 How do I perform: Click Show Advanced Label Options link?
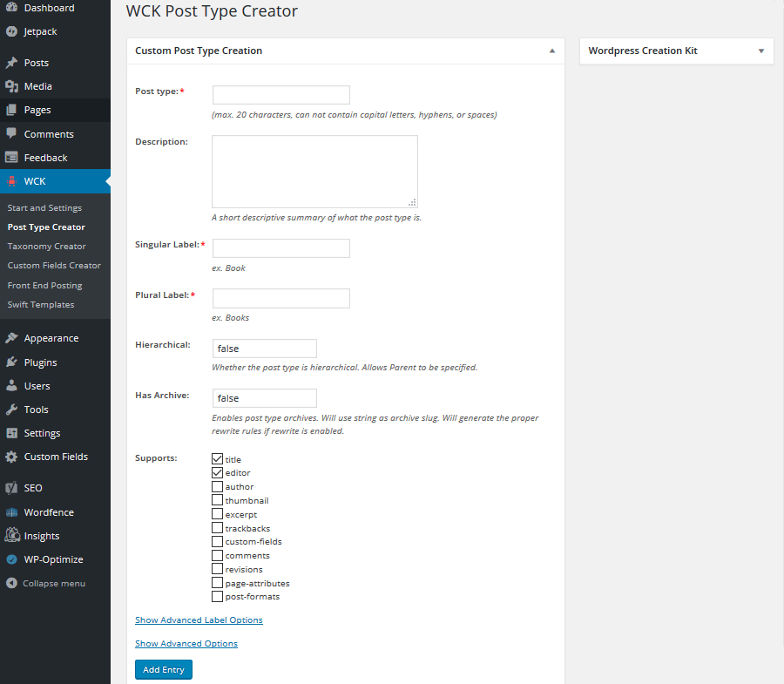click(199, 620)
